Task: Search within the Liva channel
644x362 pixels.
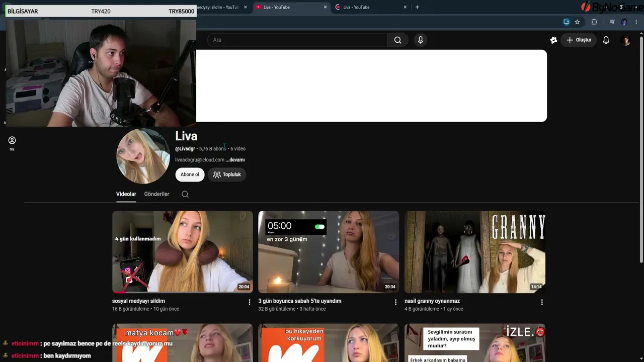Action: pyautogui.click(x=185, y=194)
